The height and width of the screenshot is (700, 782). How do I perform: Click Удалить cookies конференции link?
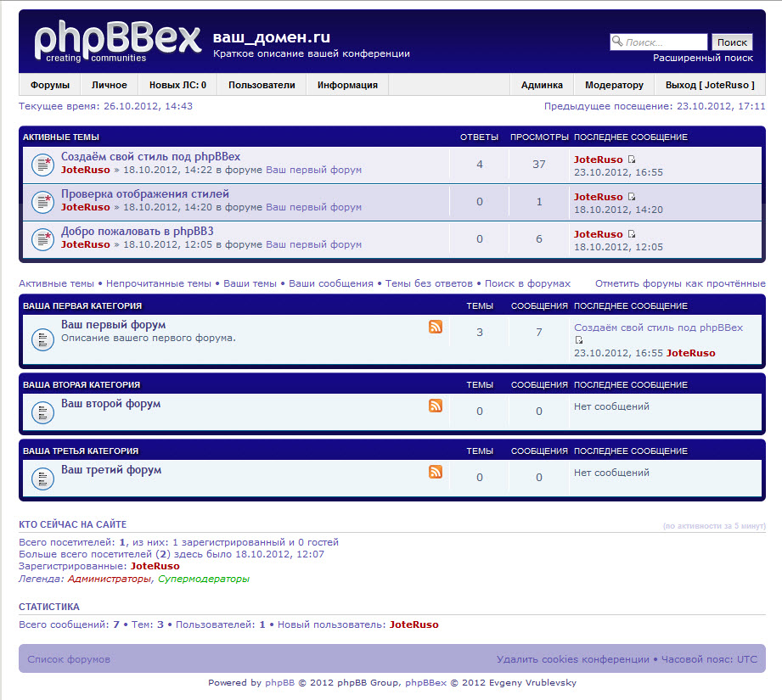point(572,659)
